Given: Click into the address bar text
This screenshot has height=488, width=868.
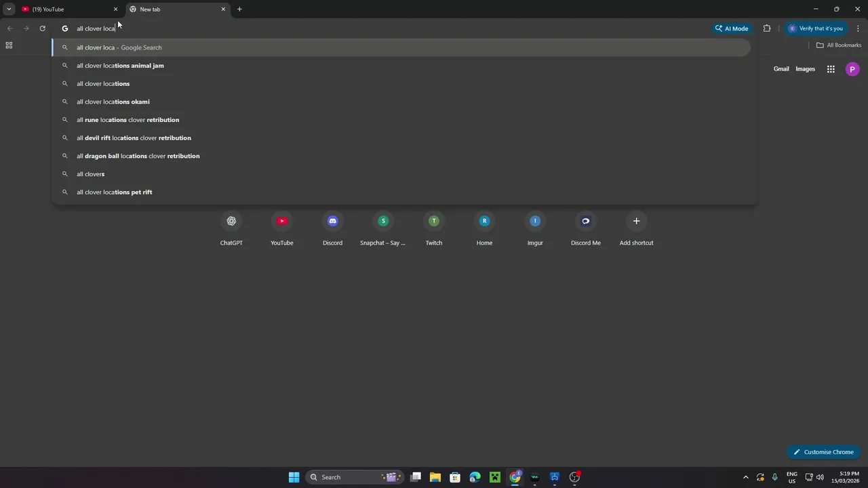Looking at the screenshot, I should 96,28.
